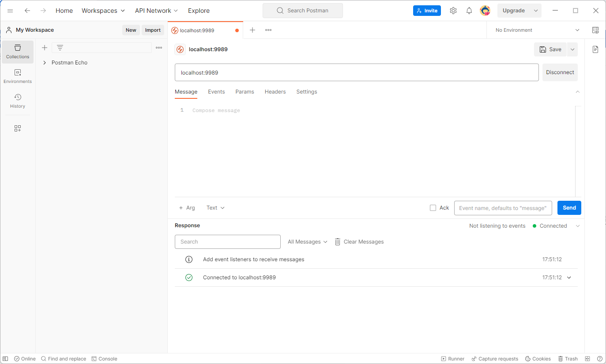Switch to the Headers tab

click(x=275, y=92)
